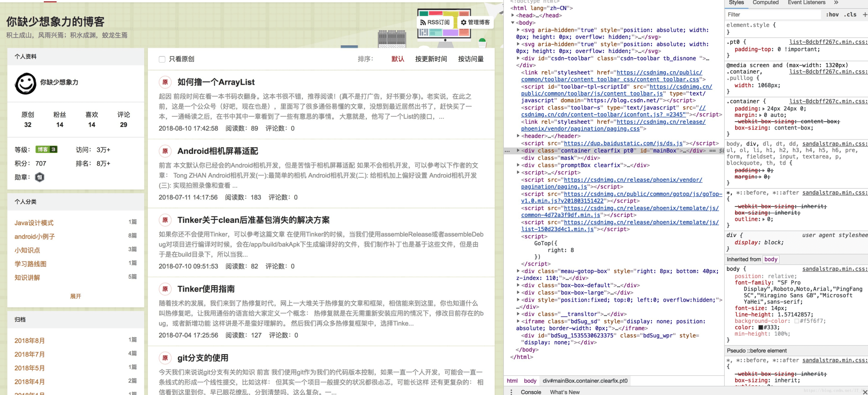Click the 粉丝 14 count
The width and height of the screenshot is (868, 395).
60,119
